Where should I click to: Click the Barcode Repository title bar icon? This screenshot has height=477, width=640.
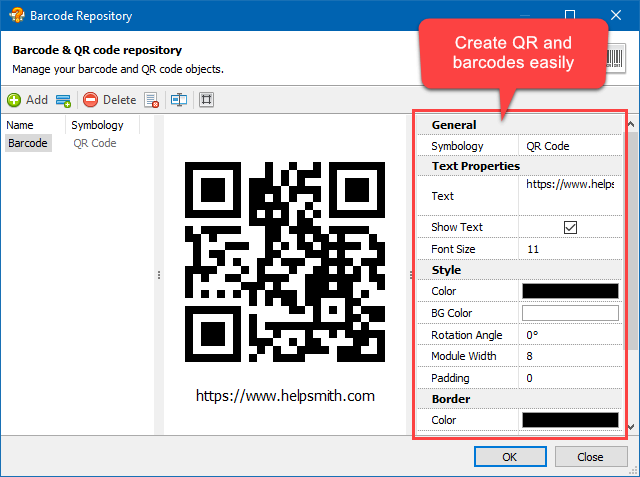(17, 16)
